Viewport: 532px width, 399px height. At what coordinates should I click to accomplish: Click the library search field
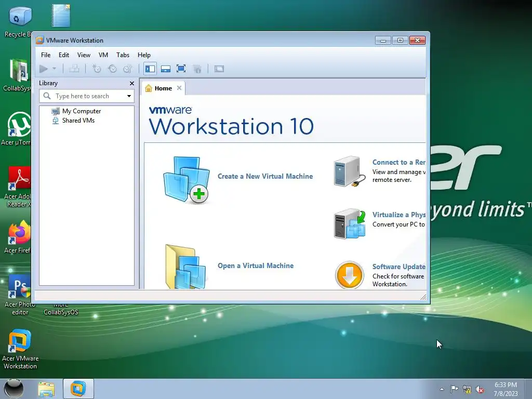click(x=87, y=96)
